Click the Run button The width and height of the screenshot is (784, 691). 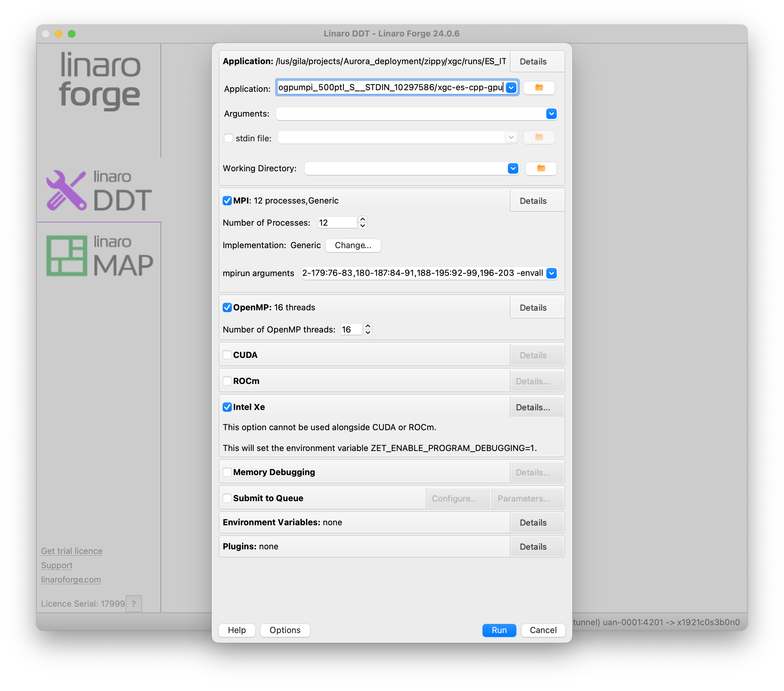499,630
